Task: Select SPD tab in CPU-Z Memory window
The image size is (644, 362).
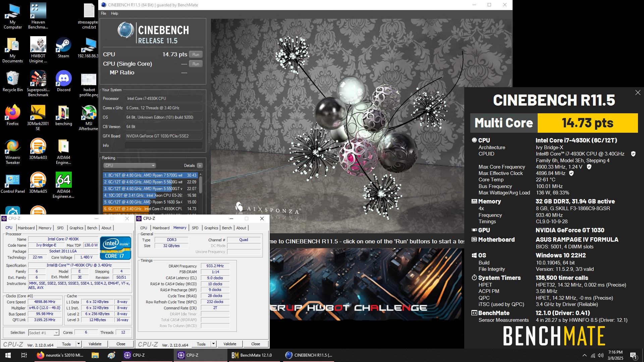Action: (195, 228)
